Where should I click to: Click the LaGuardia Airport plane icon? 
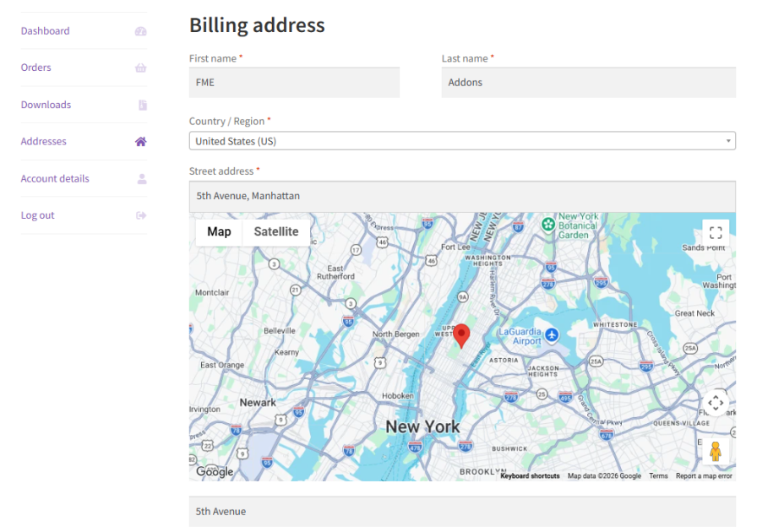tap(552, 334)
